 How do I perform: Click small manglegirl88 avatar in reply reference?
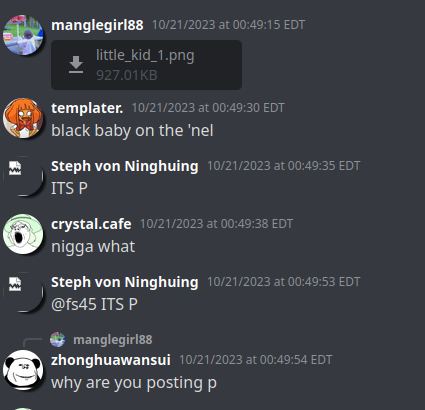click(x=58, y=340)
